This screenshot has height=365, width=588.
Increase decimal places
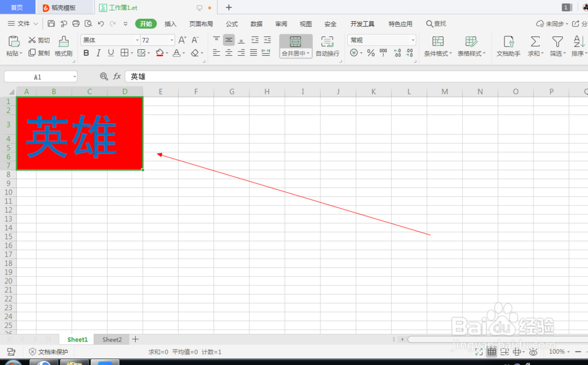pos(397,53)
